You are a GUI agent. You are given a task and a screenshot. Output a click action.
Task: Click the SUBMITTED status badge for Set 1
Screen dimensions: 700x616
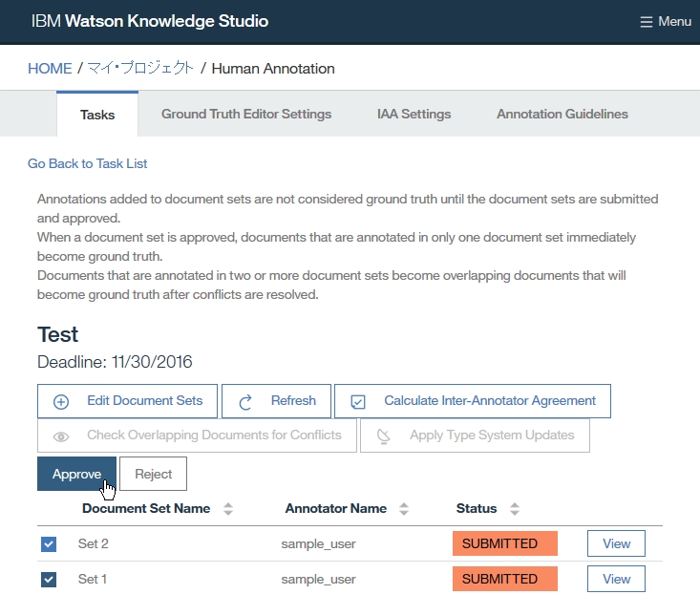504,579
